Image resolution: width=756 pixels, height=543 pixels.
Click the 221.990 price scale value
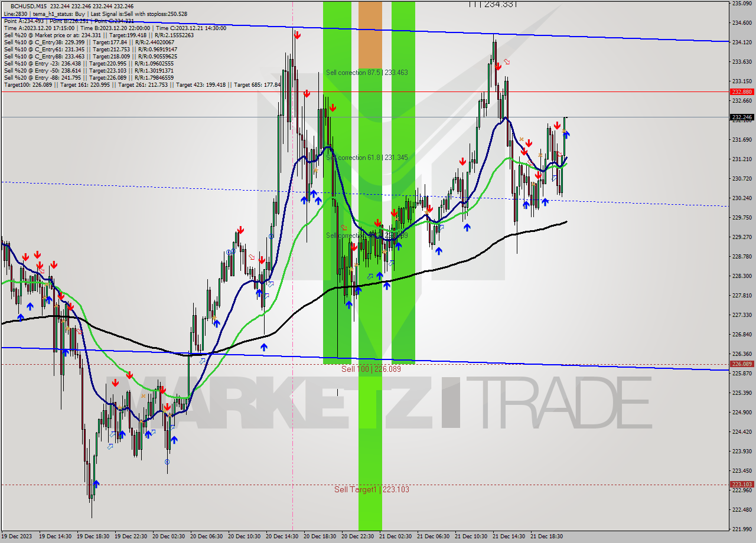tap(742, 529)
